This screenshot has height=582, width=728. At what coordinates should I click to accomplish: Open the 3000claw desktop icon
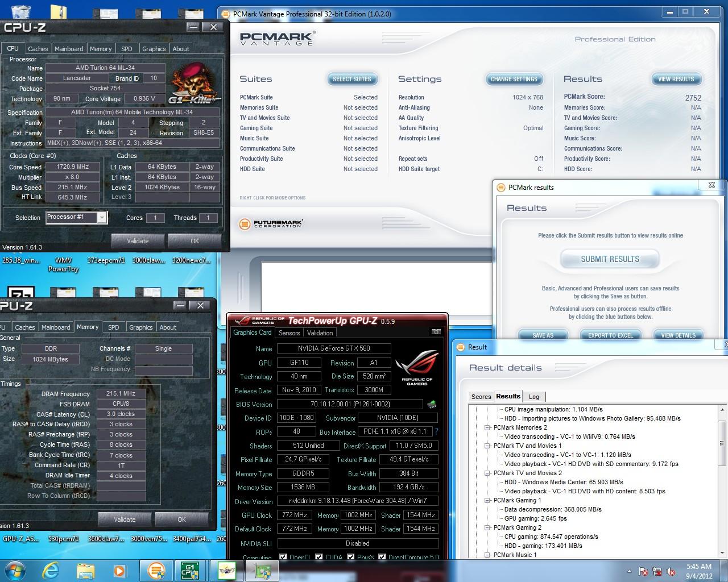pos(149,260)
